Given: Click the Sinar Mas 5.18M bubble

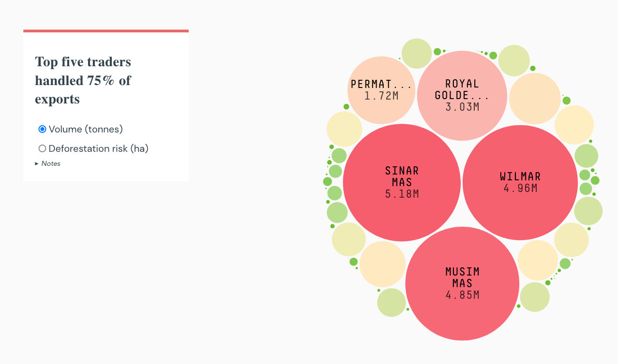Looking at the screenshot, I should pyautogui.click(x=402, y=183).
